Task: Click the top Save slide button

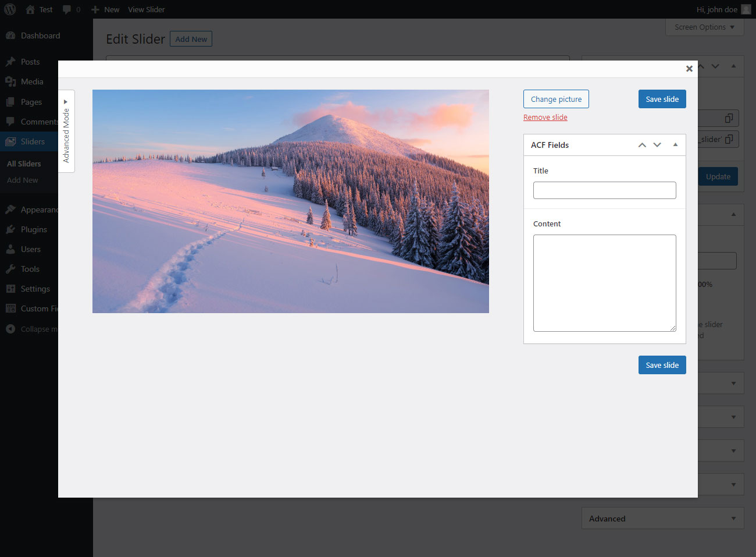Action: click(x=662, y=99)
